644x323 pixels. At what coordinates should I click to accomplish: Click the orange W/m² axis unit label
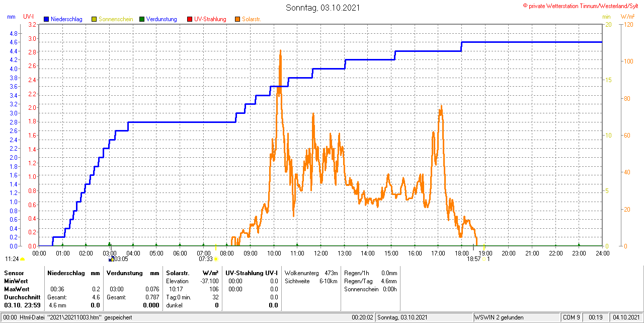(627, 17)
